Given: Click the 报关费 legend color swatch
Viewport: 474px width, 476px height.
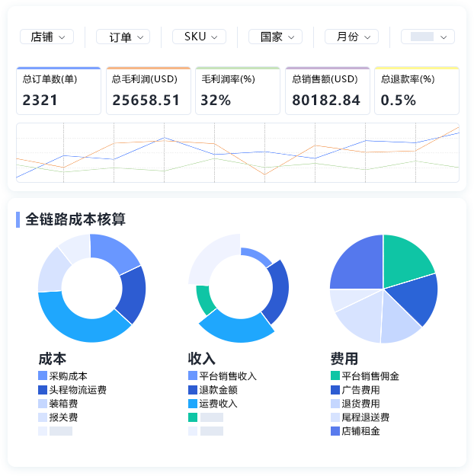Looking at the screenshot, I should pyautogui.click(x=43, y=417).
